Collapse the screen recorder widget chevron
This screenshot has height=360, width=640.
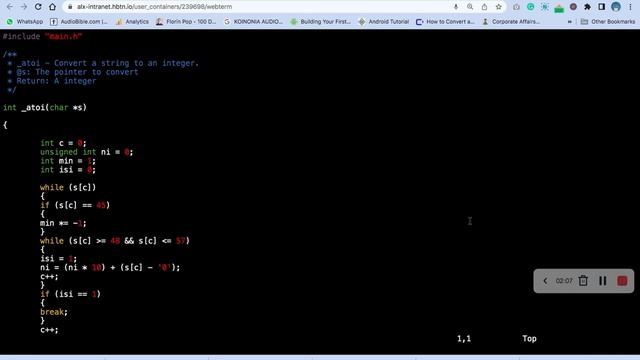(x=545, y=281)
